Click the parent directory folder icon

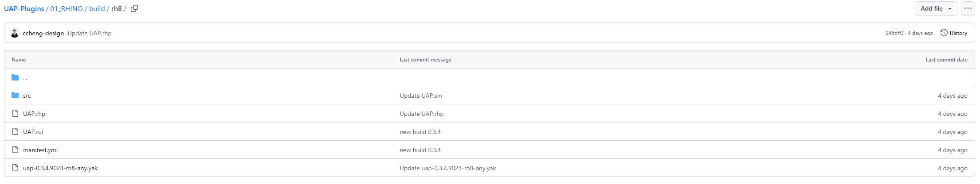pos(15,77)
